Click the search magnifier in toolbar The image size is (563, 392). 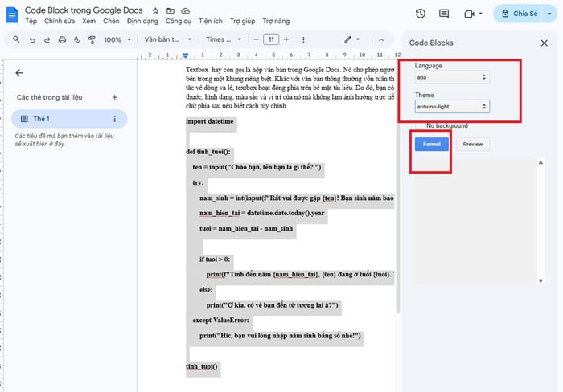click(x=16, y=39)
